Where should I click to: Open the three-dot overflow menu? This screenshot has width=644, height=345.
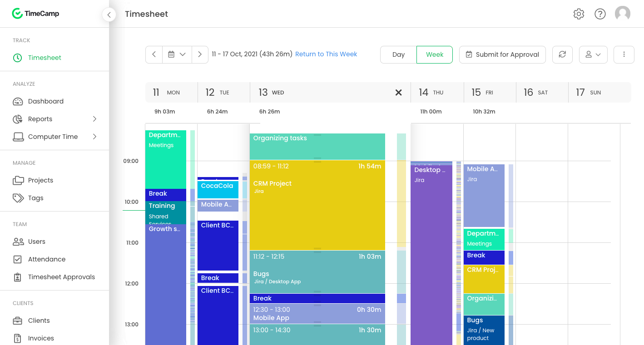[x=624, y=54]
